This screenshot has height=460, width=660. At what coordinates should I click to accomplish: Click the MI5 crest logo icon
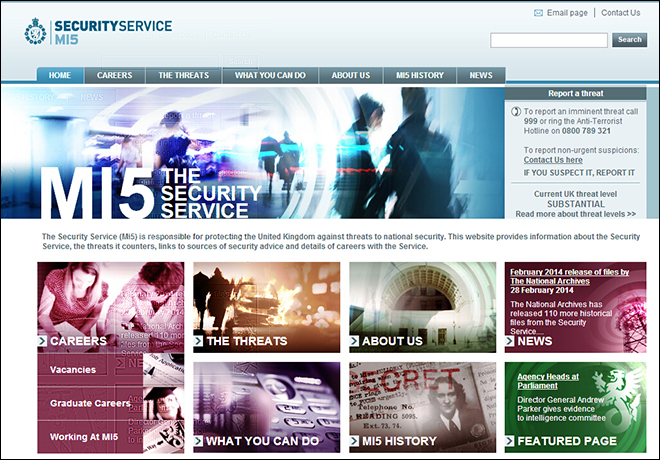35,32
